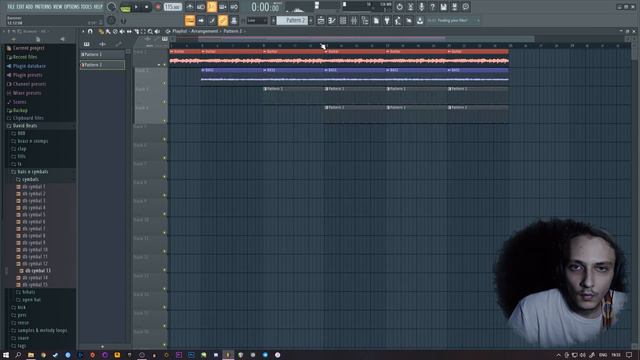Toggle the Playlist magnet snap icon
640x360 pixels.
pos(90,31)
